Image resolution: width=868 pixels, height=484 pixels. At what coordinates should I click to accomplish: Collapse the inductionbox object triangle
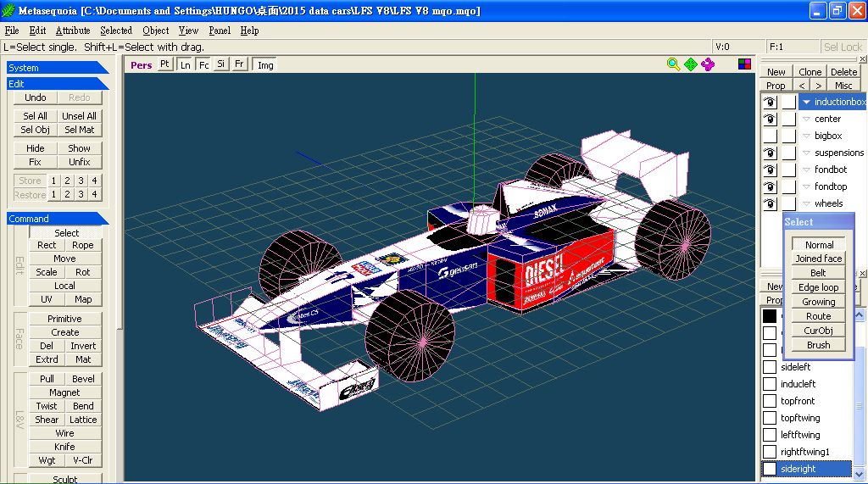pos(807,102)
